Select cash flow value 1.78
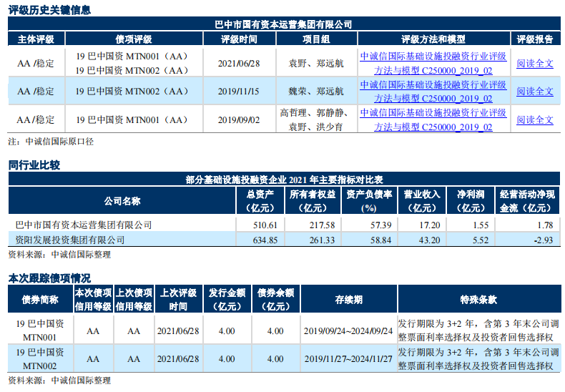The height and width of the screenshot is (392, 565). [545, 225]
